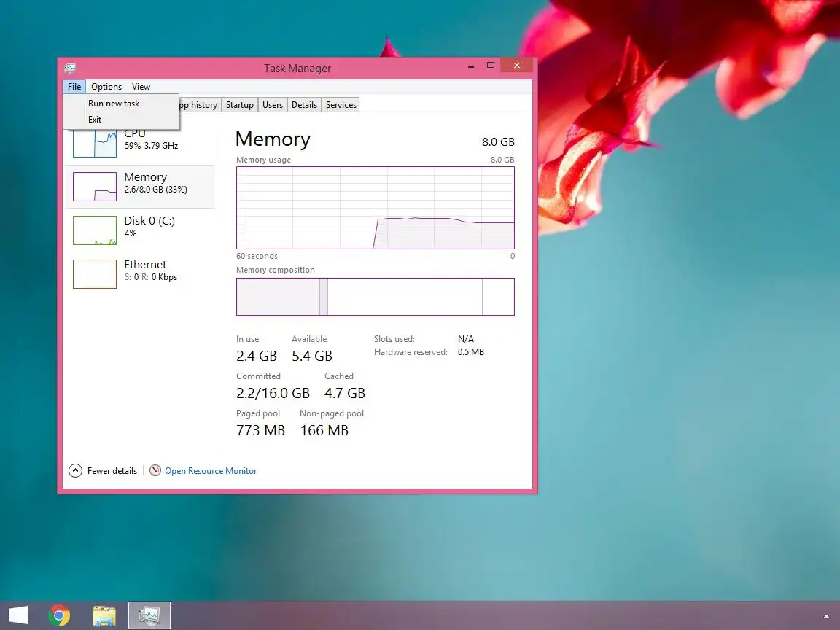Click the Ethernet 0 Kbps text
840x630 pixels.
(x=151, y=277)
